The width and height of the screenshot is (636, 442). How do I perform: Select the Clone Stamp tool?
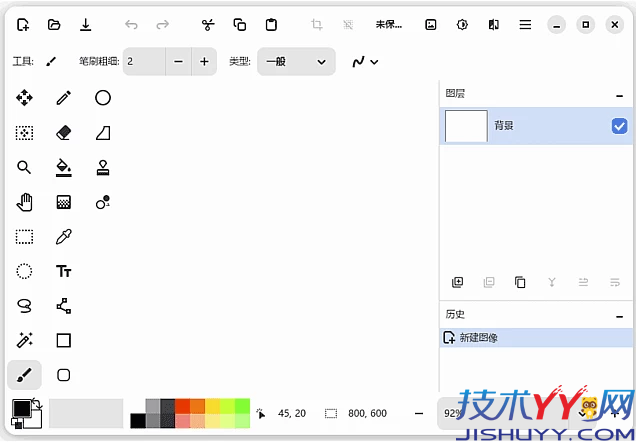(103, 167)
